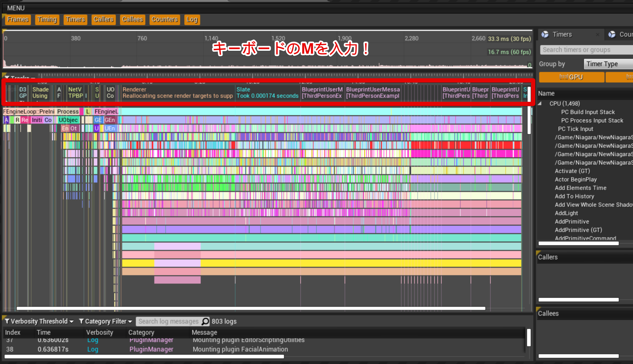Close the Timers tab with X

click(x=598, y=34)
